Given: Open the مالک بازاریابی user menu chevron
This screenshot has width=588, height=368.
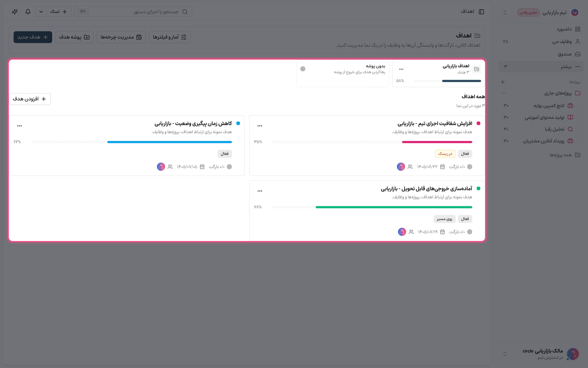Looking at the screenshot, I should point(505,354).
